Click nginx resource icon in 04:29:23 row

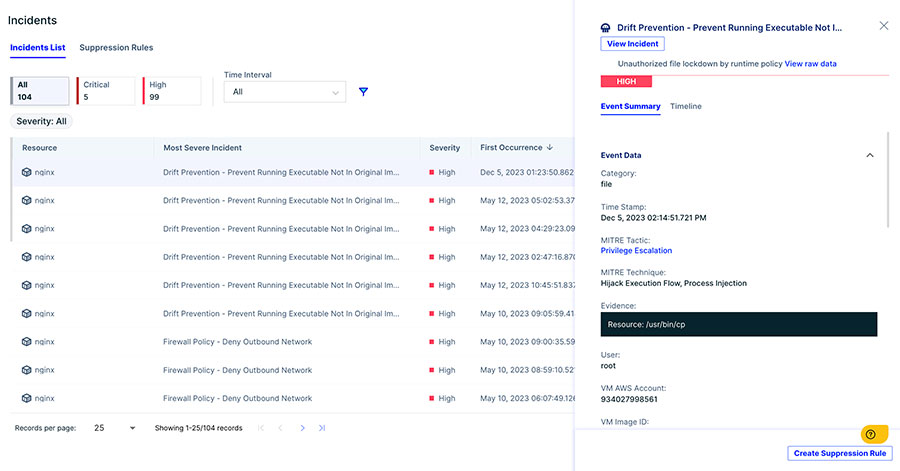coord(26,228)
